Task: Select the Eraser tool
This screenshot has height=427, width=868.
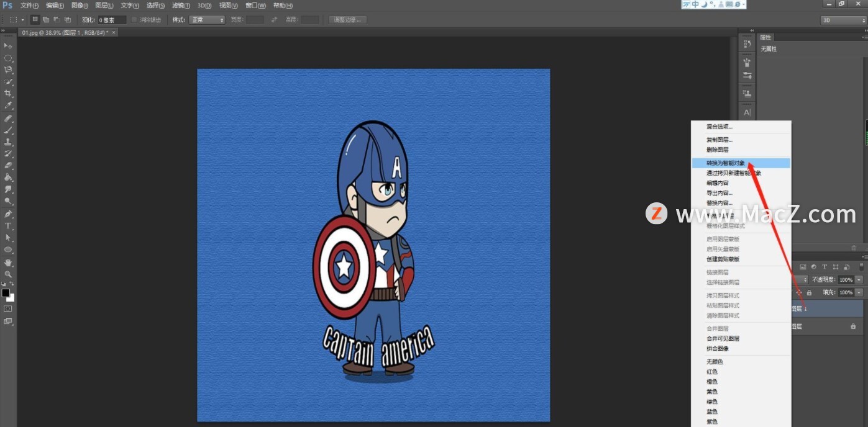Action: [8, 166]
